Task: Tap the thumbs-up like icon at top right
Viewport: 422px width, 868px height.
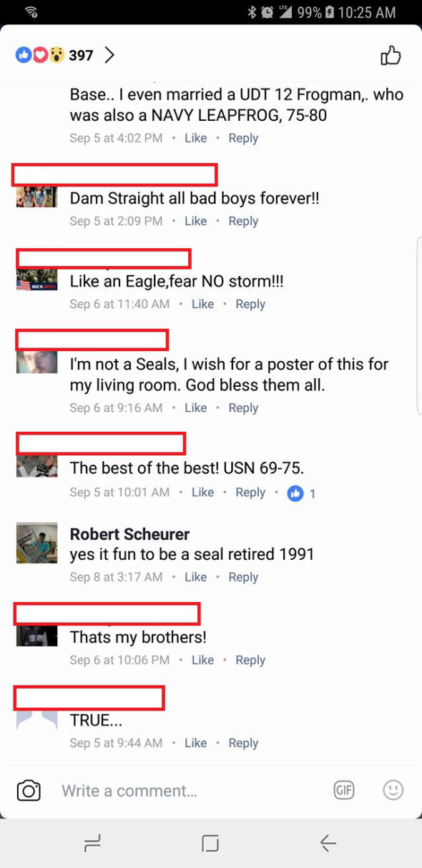Action: click(391, 55)
